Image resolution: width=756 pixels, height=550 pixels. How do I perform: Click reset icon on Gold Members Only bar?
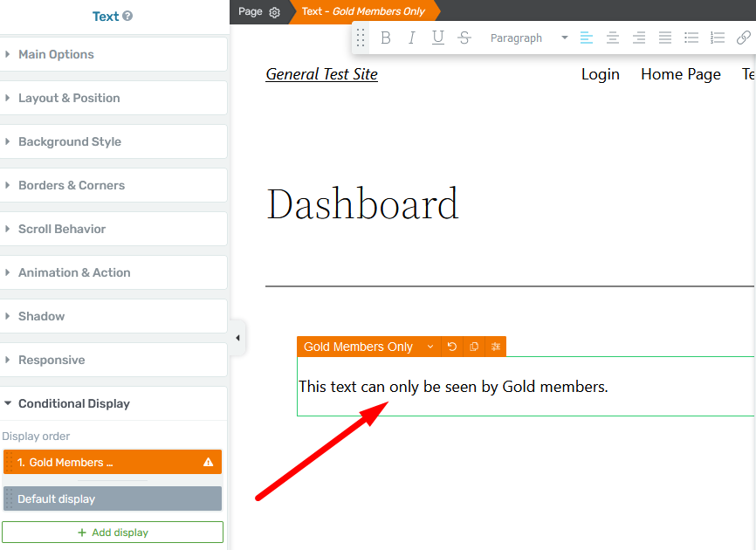click(x=452, y=347)
